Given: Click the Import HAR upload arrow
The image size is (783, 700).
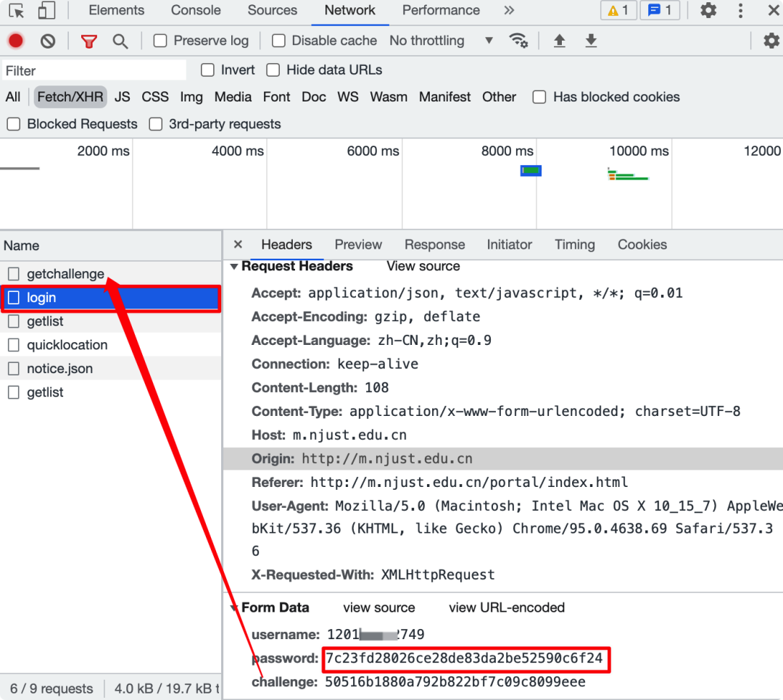Looking at the screenshot, I should pyautogui.click(x=559, y=41).
